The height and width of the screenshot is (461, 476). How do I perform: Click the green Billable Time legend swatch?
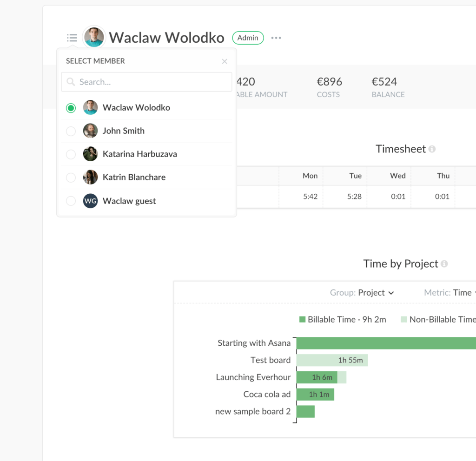[303, 319]
